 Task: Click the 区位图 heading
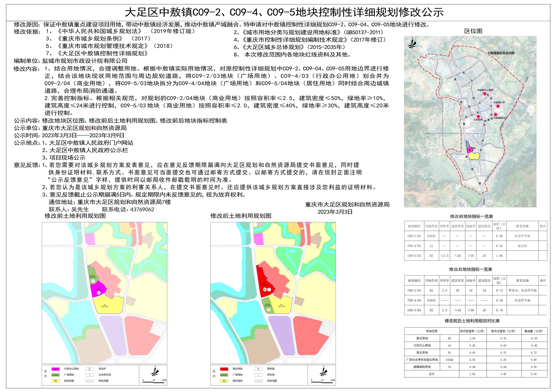pyautogui.click(x=473, y=31)
